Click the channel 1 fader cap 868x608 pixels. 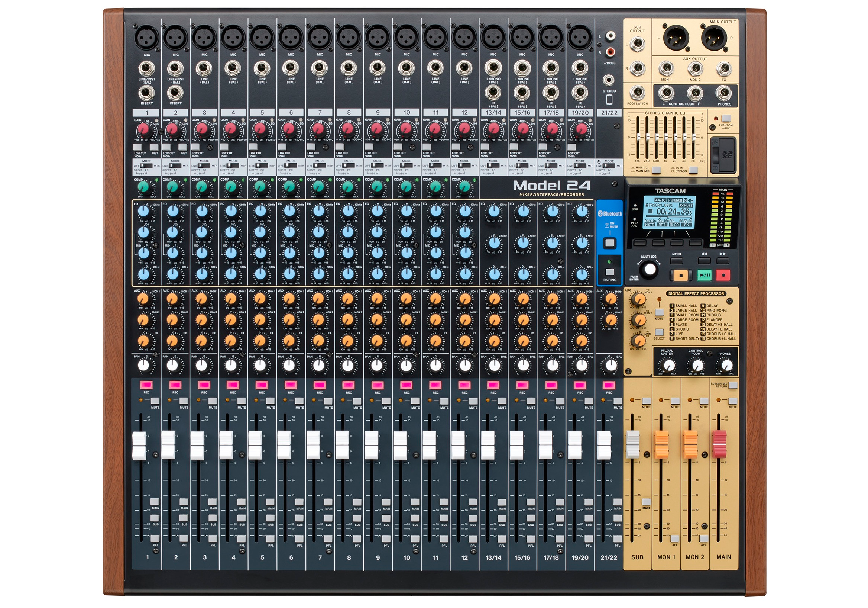point(139,445)
